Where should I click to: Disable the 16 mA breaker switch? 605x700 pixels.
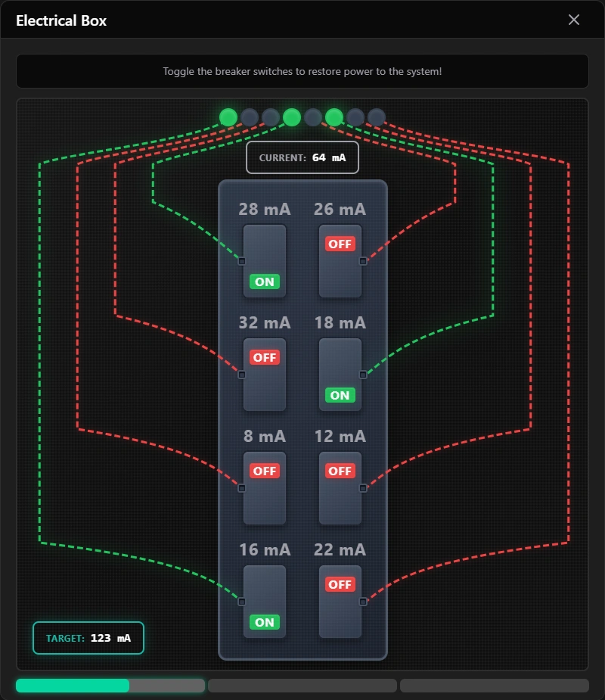tap(265, 601)
